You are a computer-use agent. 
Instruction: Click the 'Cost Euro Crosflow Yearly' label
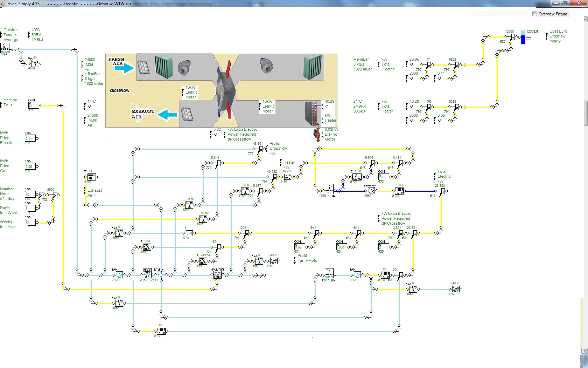(558, 36)
